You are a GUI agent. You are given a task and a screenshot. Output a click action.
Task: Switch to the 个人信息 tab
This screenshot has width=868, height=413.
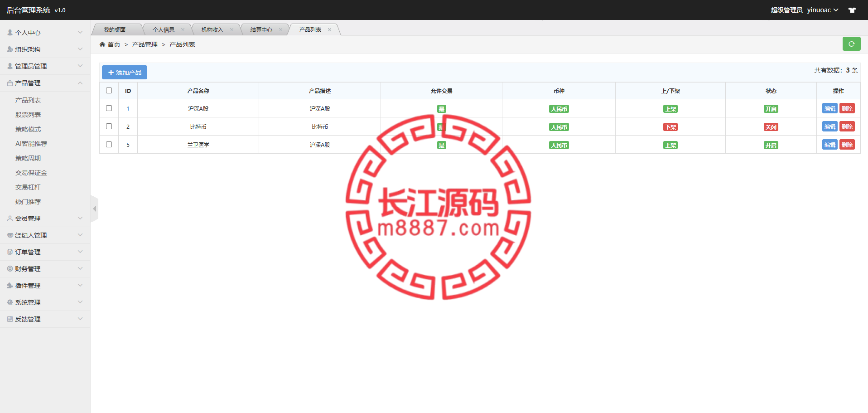click(x=164, y=30)
